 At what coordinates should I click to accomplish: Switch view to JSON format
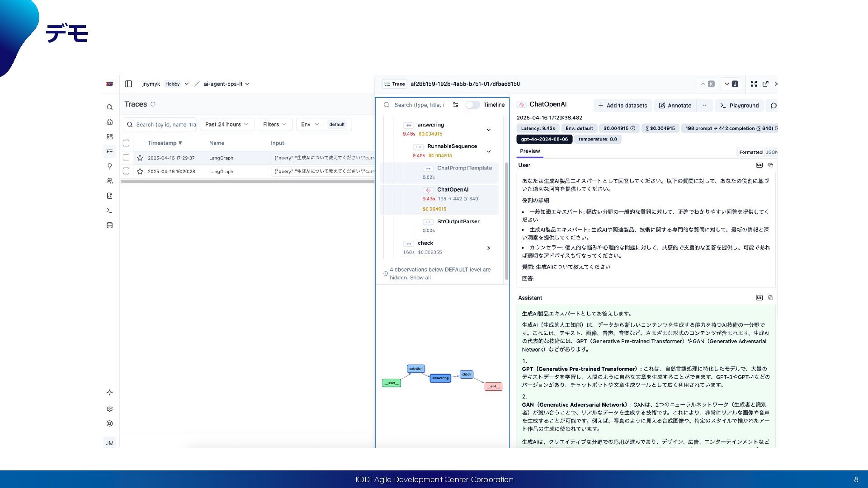coord(772,152)
